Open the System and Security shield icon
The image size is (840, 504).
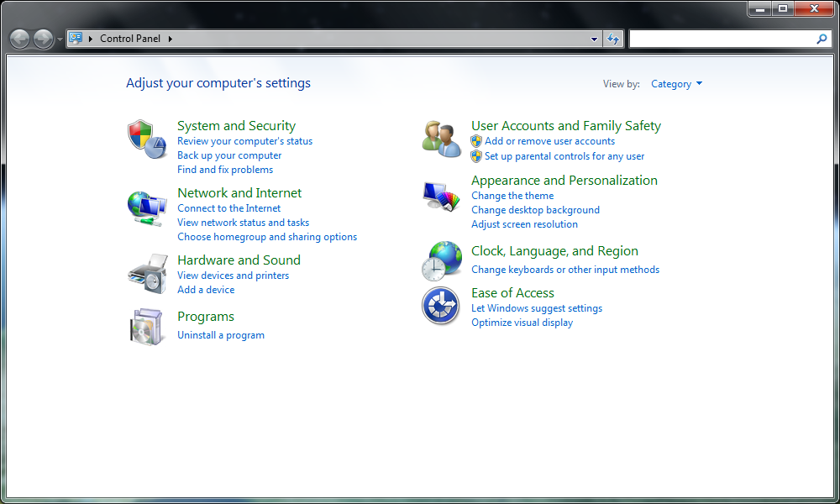pos(147,139)
